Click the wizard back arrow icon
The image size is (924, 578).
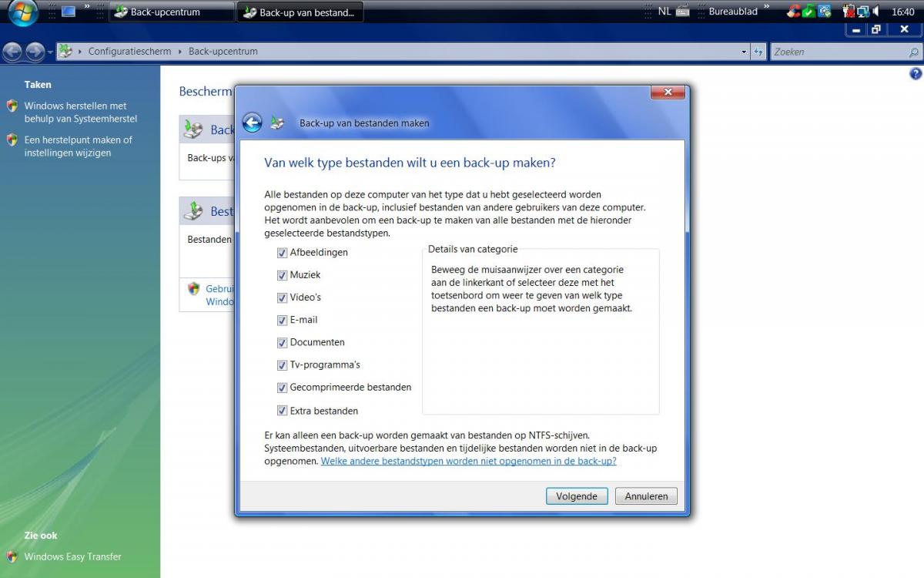coord(252,123)
